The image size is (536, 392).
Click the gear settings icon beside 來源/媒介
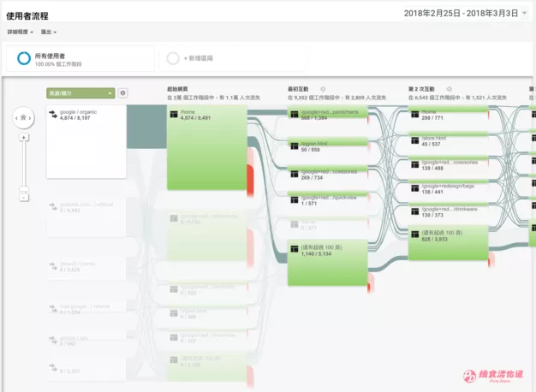(122, 93)
